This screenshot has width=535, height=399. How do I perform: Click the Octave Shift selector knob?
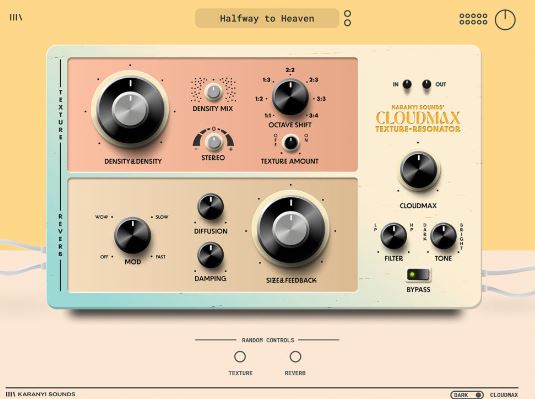click(x=290, y=98)
